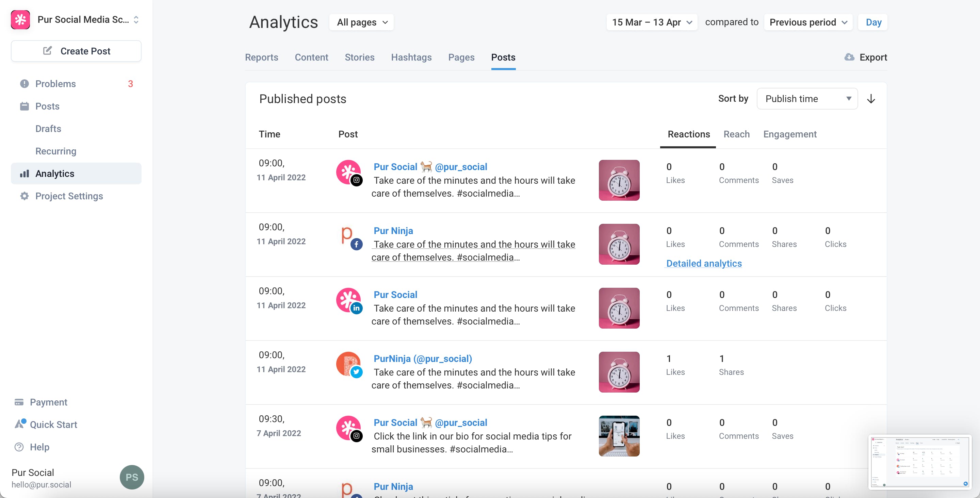The width and height of the screenshot is (980, 498).
Task: Open the PurNinja (@pur_social) link
Action: point(423,359)
